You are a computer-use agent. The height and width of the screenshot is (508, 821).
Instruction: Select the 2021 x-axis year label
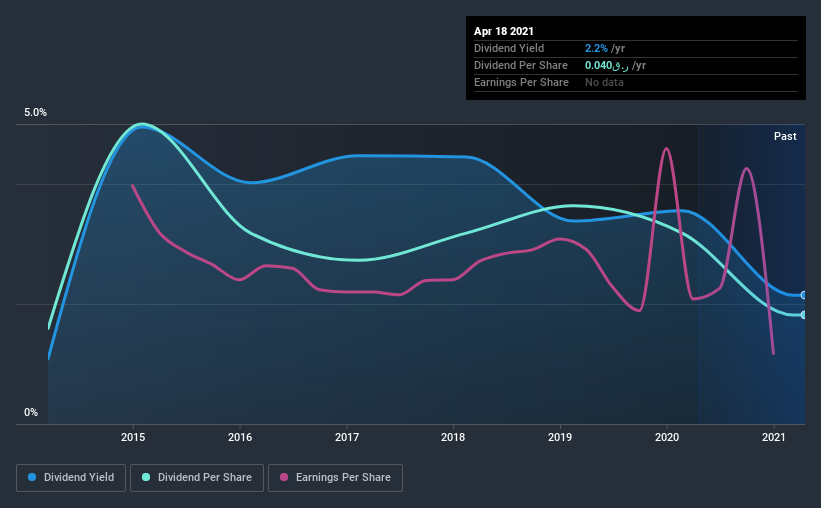click(773, 437)
